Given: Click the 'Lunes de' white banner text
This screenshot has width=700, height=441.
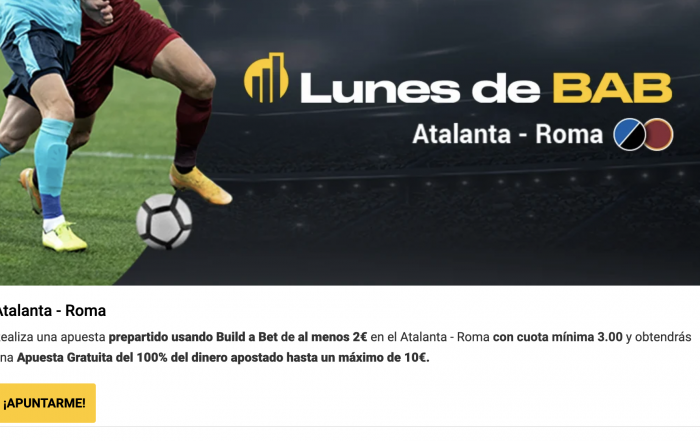Looking at the screenshot, I should 420,89.
